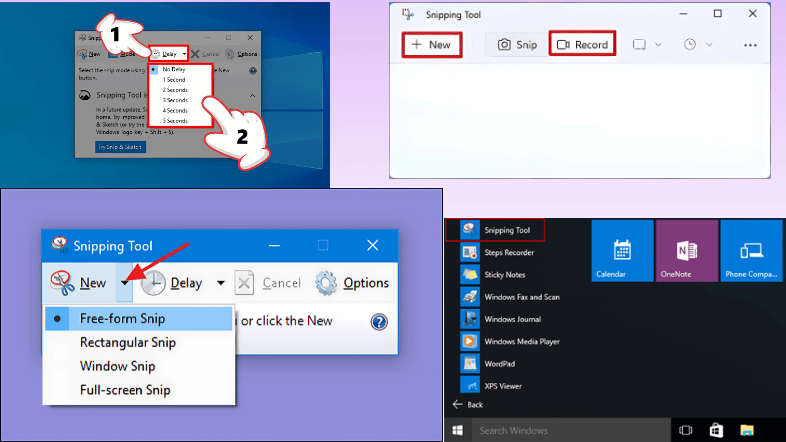The width and height of the screenshot is (786, 442).
Task: Click Cancel in the small Snipping Tool window
Action: coord(205,54)
